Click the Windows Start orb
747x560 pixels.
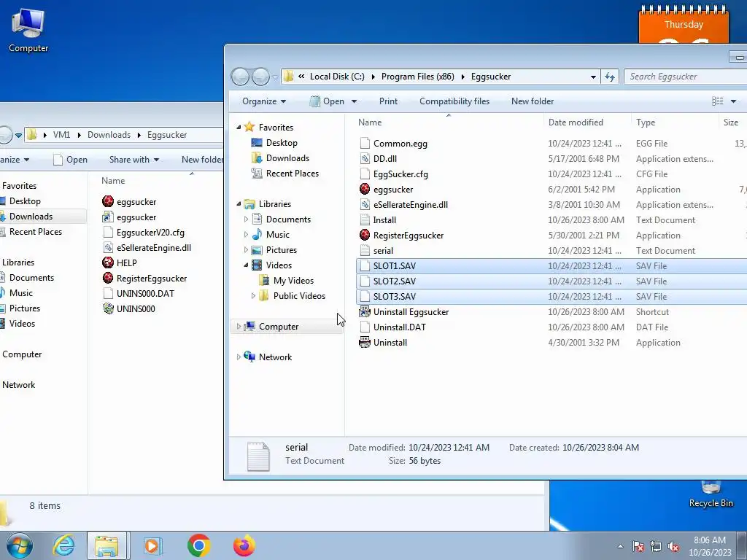point(20,545)
